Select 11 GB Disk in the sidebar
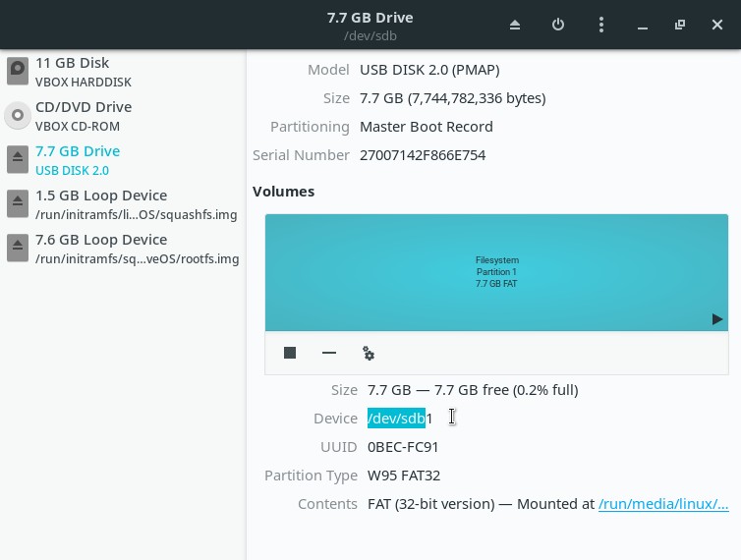Viewport: 741px width, 560px height. 123,72
